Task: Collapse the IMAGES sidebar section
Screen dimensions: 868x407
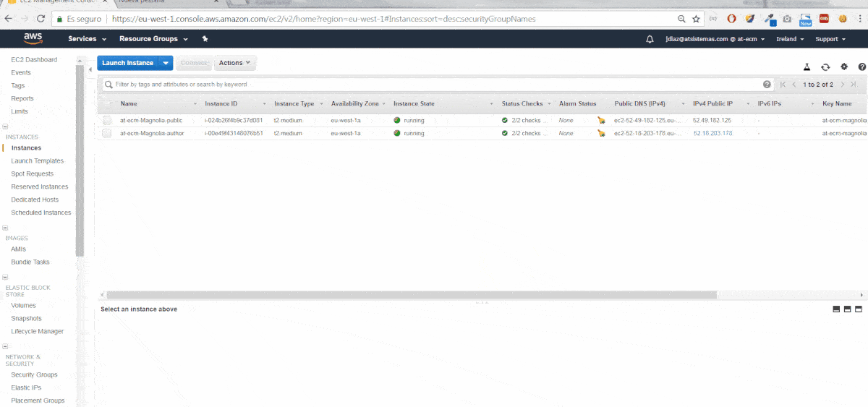Action: 5,228
